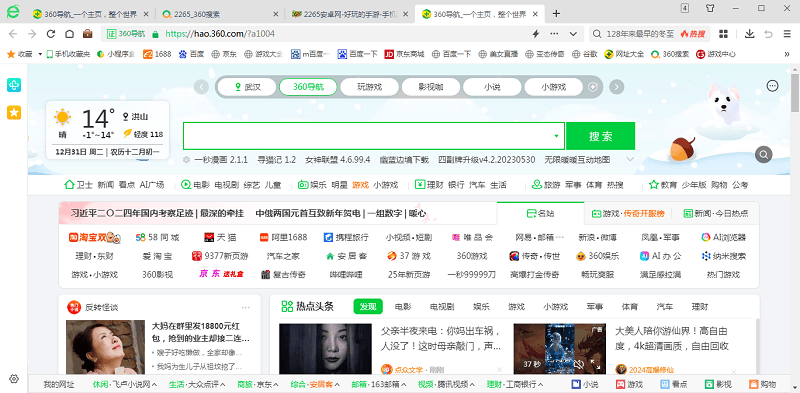Open weather widget sun icon

pyautogui.click(x=62, y=117)
